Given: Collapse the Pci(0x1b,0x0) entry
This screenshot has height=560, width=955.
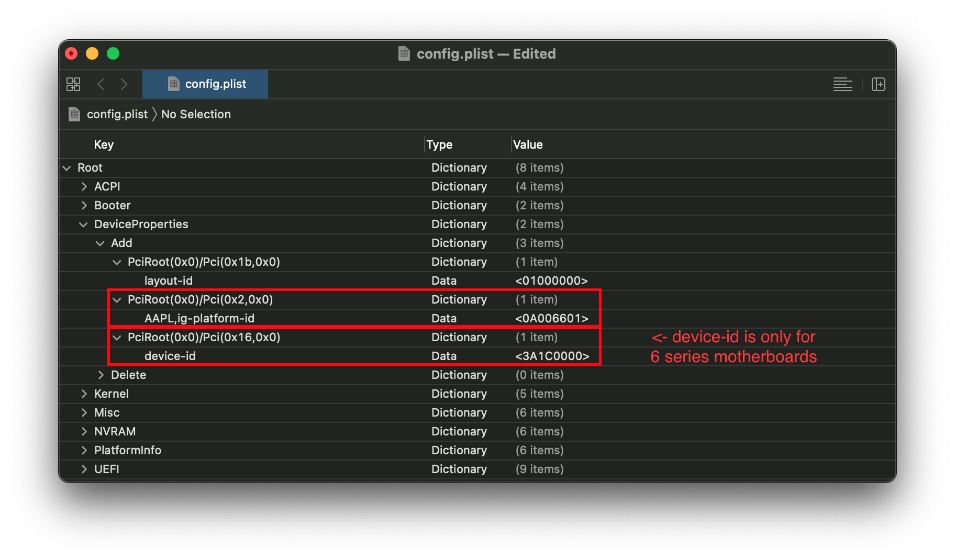Looking at the screenshot, I should pyautogui.click(x=117, y=262).
